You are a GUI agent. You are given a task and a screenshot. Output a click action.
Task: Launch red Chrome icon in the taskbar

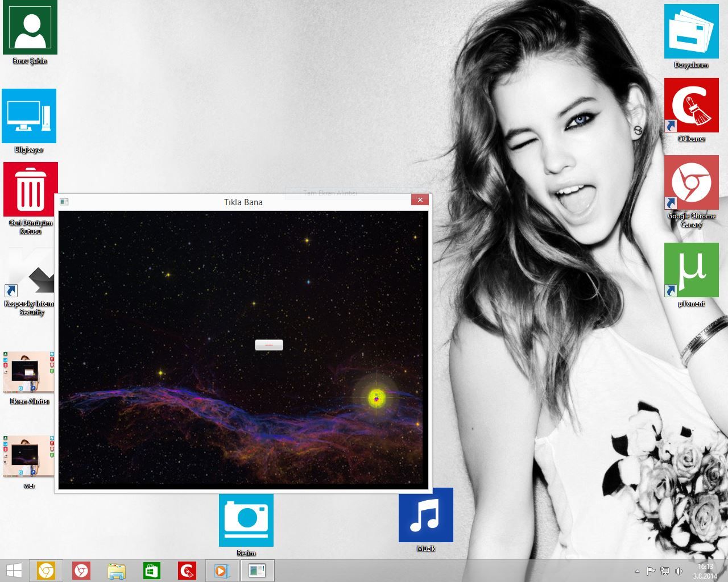point(81,571)
